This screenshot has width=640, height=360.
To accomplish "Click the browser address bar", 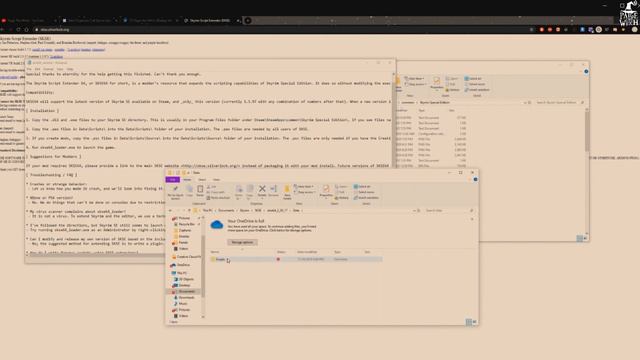I will 282,29.
